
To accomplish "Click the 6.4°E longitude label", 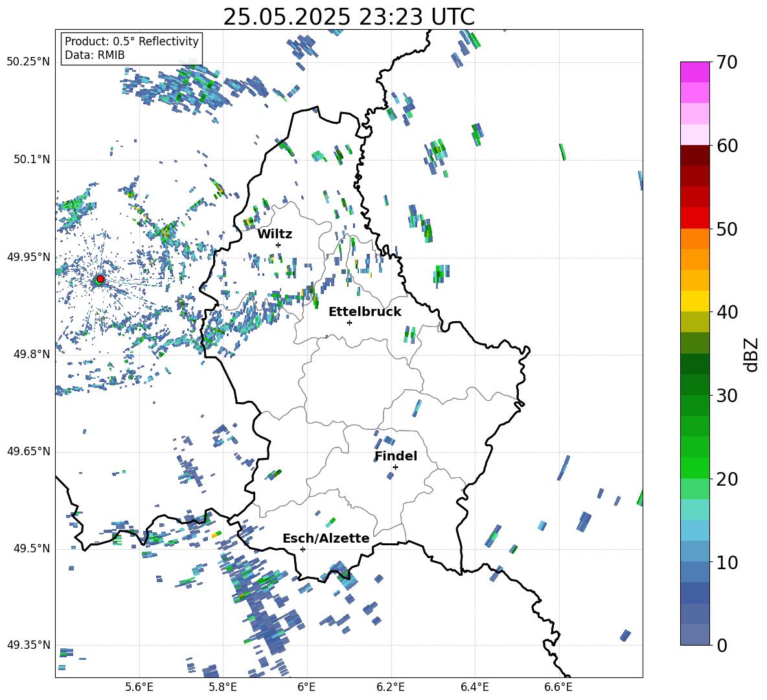I will tap(474, 687).
